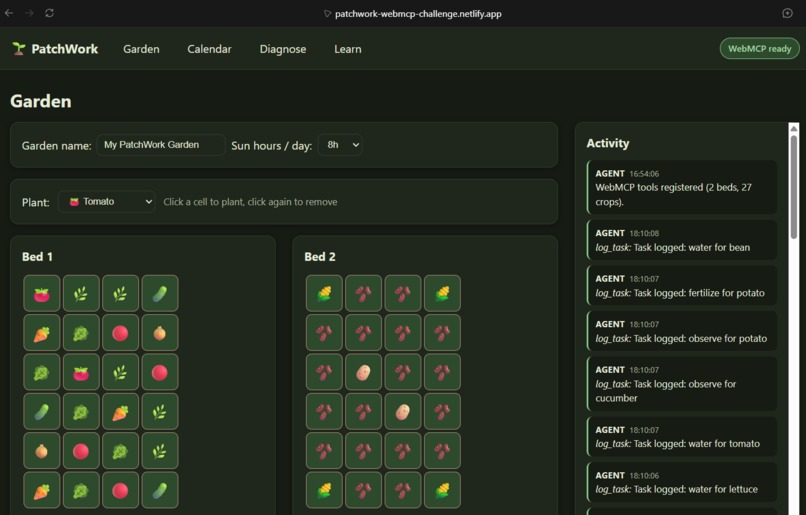Click the onion cell in Bed 1's fifth row
The width and height of the screenshot is (806, 515).
coord(42,451)
